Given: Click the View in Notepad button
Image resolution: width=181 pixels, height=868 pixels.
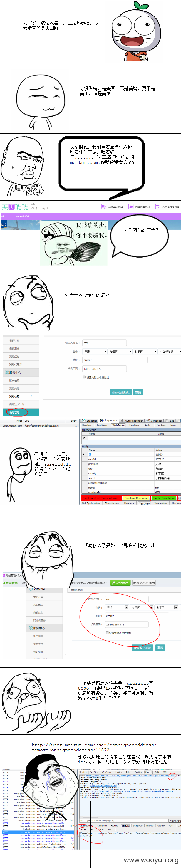Looking at the screenshot, I should 175,820.
